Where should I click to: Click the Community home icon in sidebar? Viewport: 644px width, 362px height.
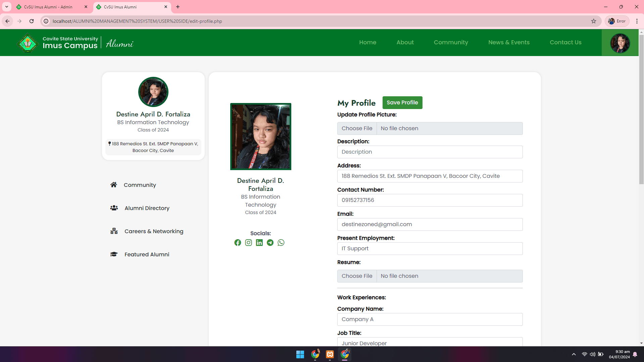click(114, 185)
